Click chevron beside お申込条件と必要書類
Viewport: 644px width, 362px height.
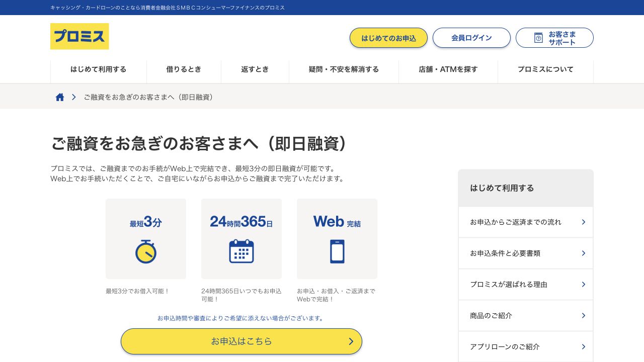click(584, 253)
